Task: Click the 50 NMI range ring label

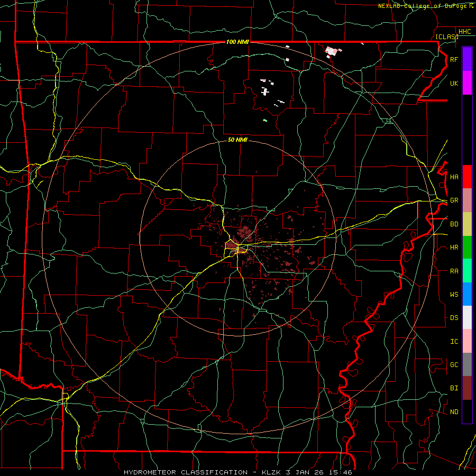Action: coord(237,140)
